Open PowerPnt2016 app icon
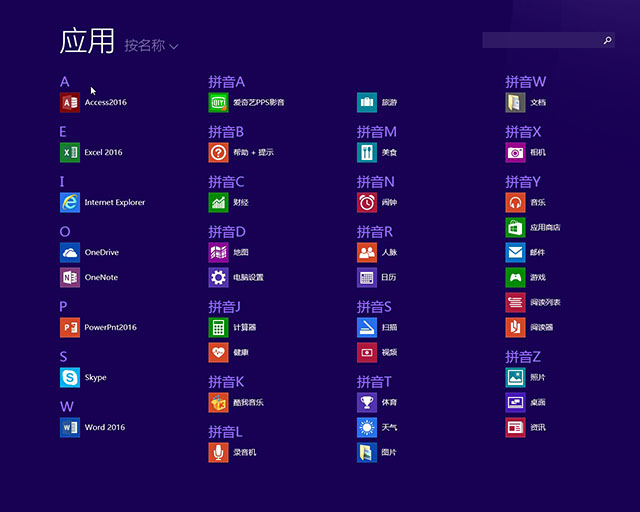640x512 pixels. pyautogui.click(x=69, y=327)
